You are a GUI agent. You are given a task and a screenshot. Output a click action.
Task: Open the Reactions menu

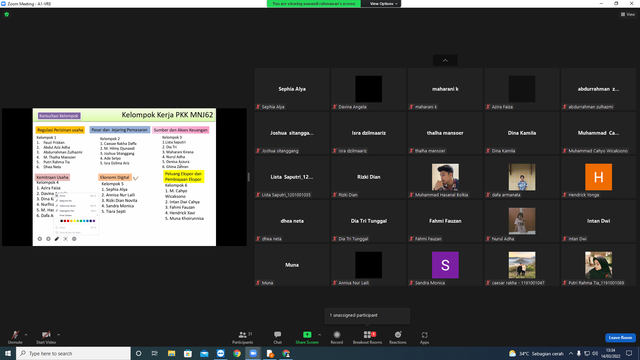(x=398, y=337)
